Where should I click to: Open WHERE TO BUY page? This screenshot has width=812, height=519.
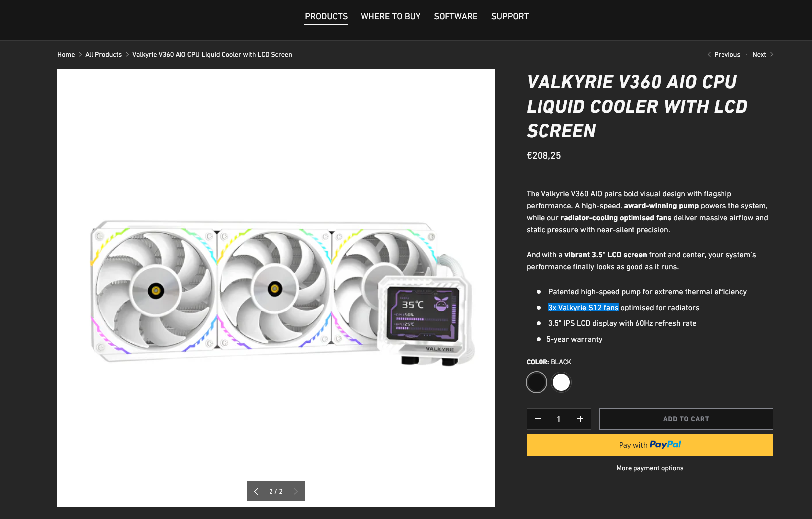391,16
